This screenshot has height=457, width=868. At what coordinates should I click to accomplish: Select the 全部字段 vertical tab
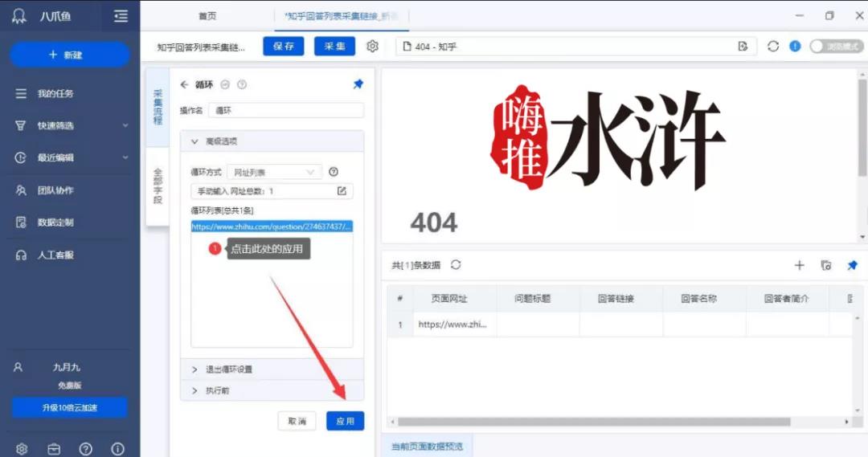pyautogui.click(x=158, y=186)
